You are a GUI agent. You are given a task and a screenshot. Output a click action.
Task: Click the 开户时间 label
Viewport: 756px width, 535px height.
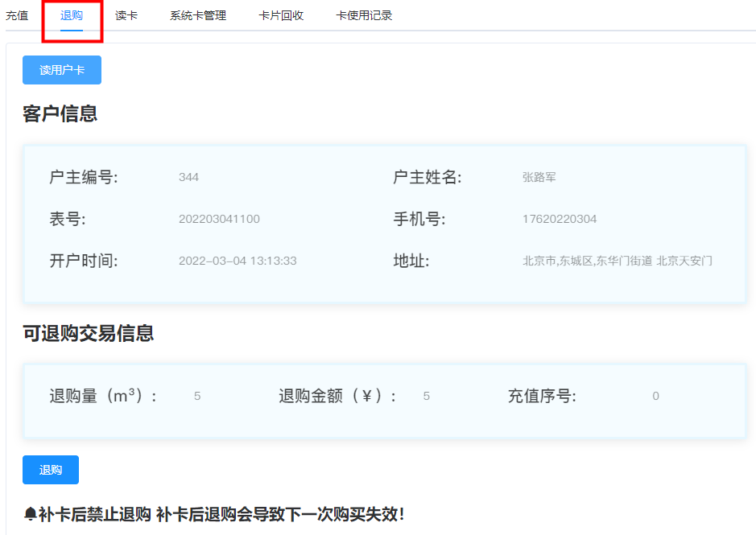[84, 261]
